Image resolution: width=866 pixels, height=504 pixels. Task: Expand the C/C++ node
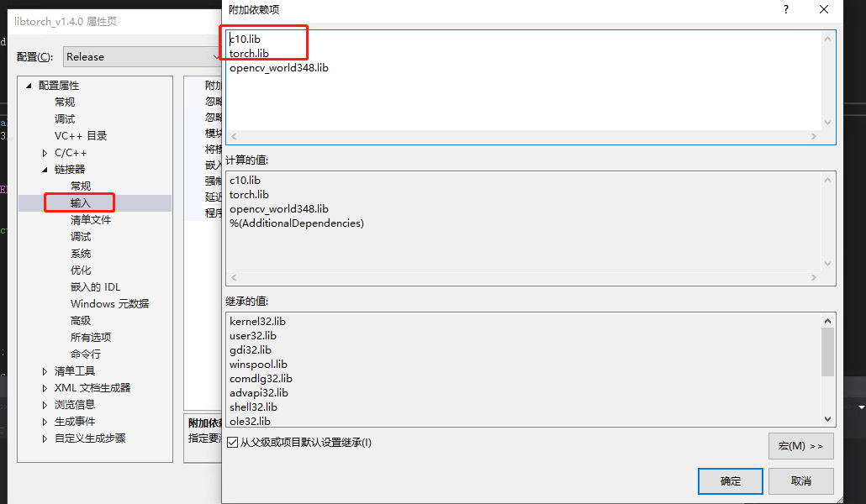[x=45, y=152]
